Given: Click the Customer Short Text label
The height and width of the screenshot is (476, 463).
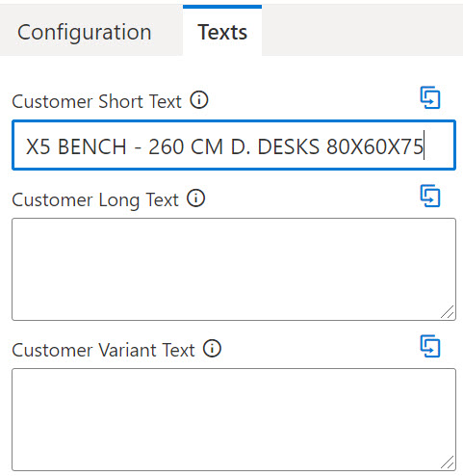Looking at the screenshot, I should point(96,101).
